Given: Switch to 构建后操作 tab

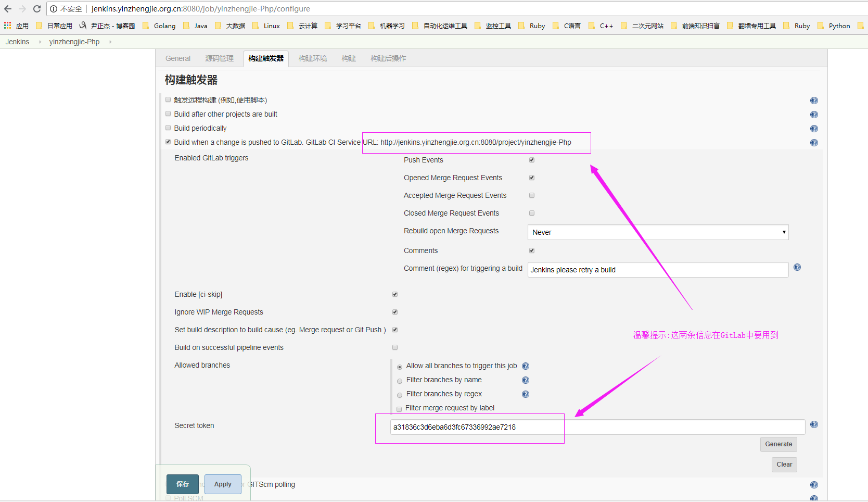Looking at the screenshot, I should [x=388, y=58].
